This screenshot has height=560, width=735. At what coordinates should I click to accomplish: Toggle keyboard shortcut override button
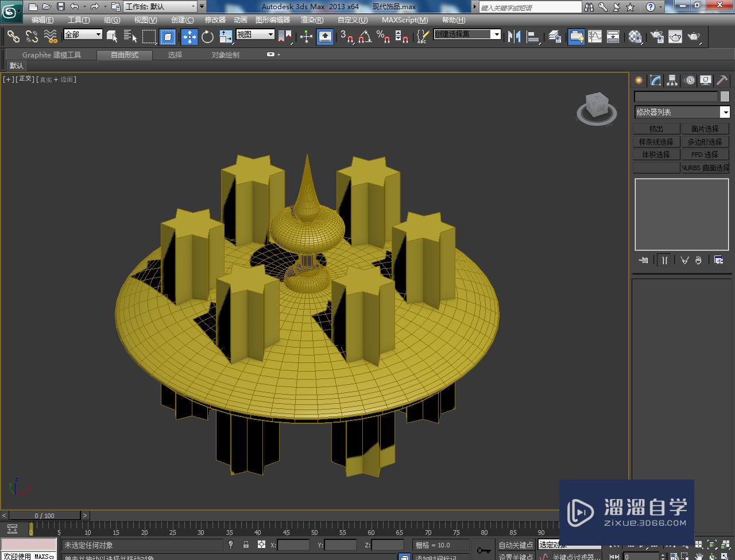point(325,37)
